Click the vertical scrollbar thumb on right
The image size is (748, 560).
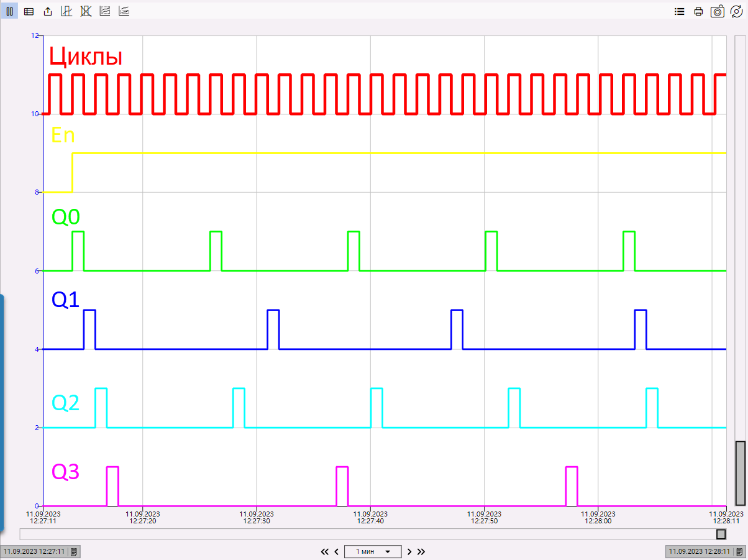(740, 473)
